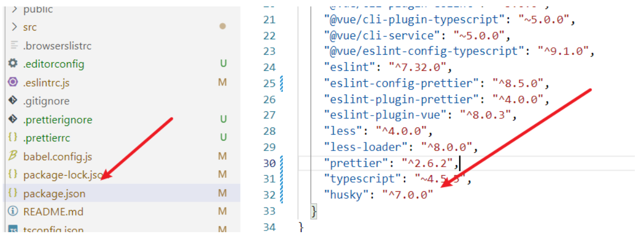The image size is (644, 237).
Task: Click the purple ESLint icon for .eslintrc.js
Action: (13, 83)
